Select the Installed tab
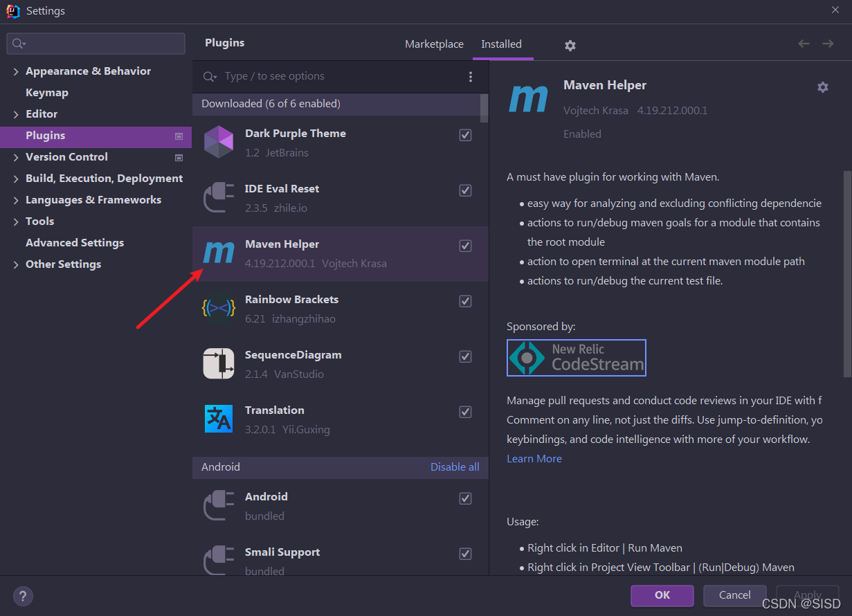The height and width of the screenshot is (616, 852). click(502, 44)
